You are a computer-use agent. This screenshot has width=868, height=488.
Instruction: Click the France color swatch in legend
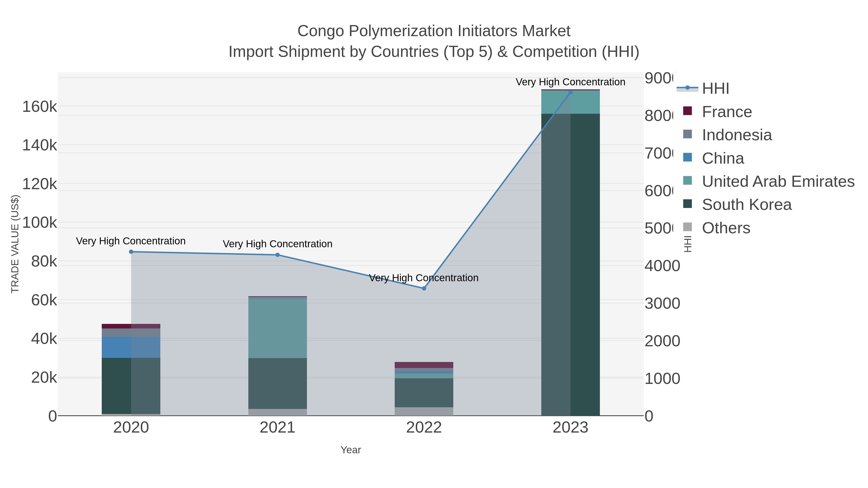pyautogui.click(x=687, y=111)
